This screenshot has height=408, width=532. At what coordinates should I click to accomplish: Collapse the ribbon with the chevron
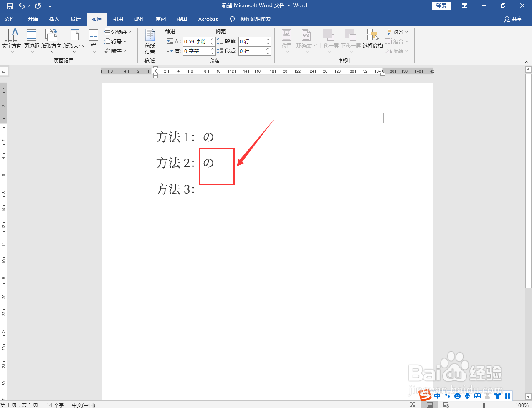[x=526, y=62]
